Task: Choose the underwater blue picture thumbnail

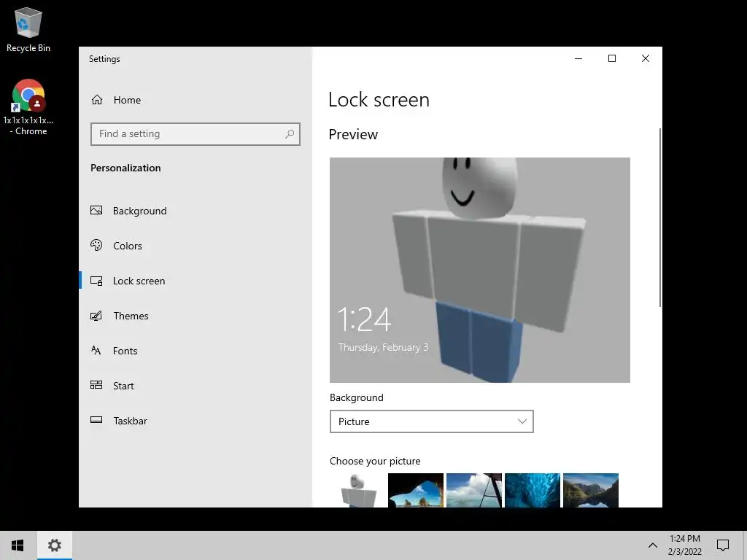Action: pos(532,490)
